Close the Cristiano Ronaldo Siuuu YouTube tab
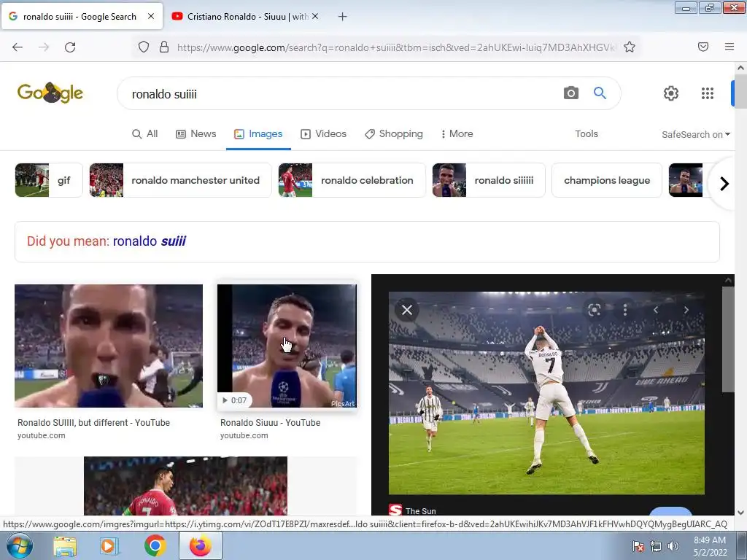 click(x=315, y=16)
